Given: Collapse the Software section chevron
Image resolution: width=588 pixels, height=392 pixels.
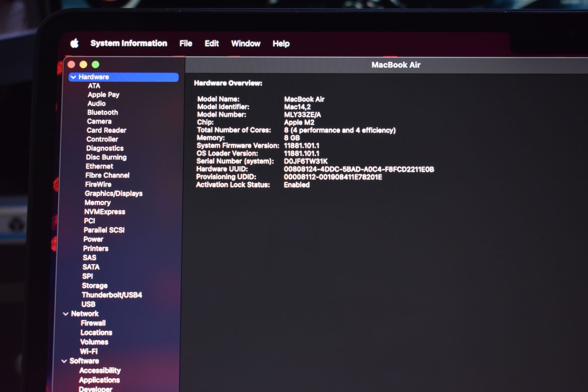Looking at the screenshot, I should click(x=64, y=361).
